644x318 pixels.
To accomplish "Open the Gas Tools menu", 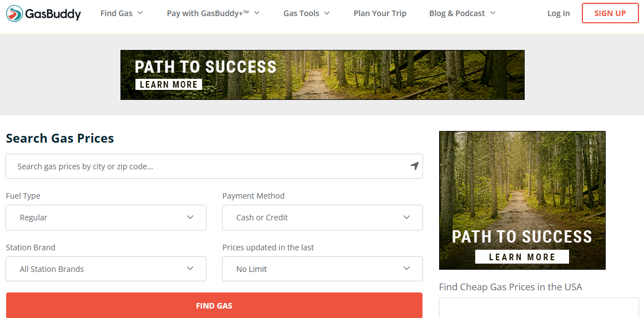I will (x=301, y=13).
